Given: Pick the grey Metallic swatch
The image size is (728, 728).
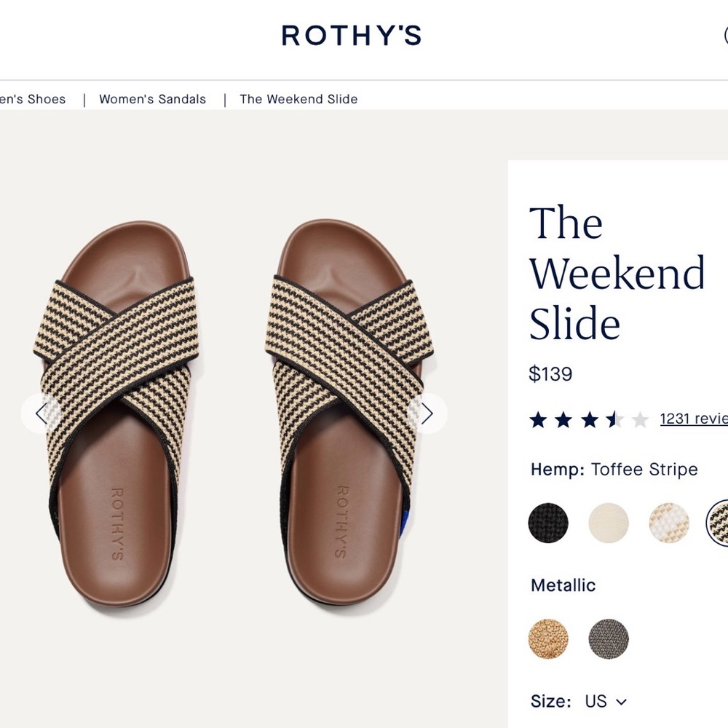Looking at the screenshot, I should click(x=608, y=638).
